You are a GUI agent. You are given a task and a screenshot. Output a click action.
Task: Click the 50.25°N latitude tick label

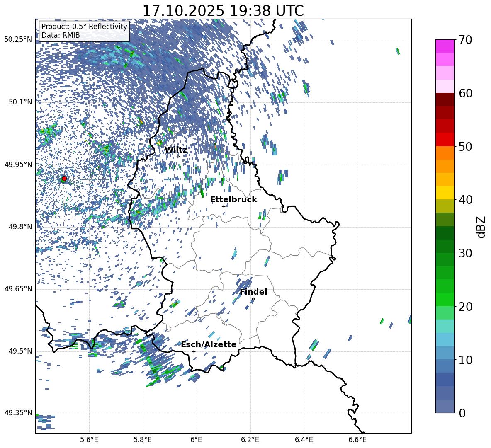(x=18, y=40)
